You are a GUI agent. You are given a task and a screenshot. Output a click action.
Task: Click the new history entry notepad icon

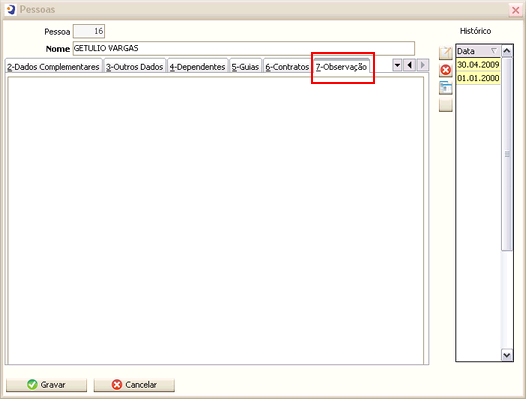(x=446, y=53)
